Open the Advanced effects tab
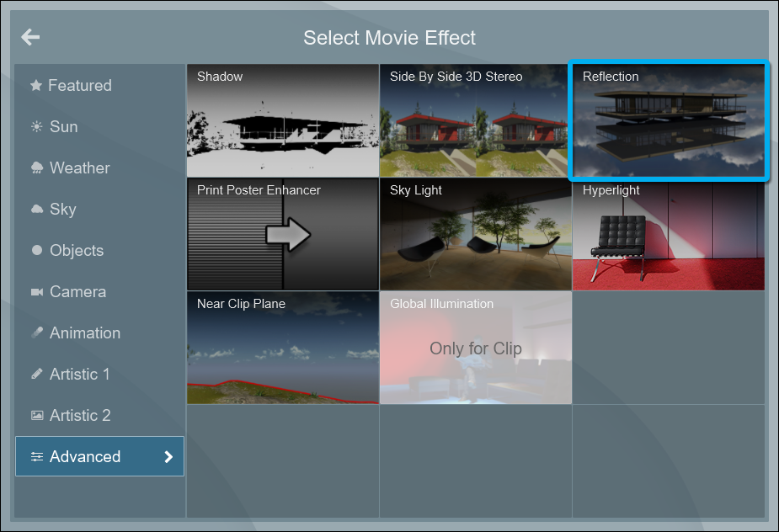 (85, 457)
